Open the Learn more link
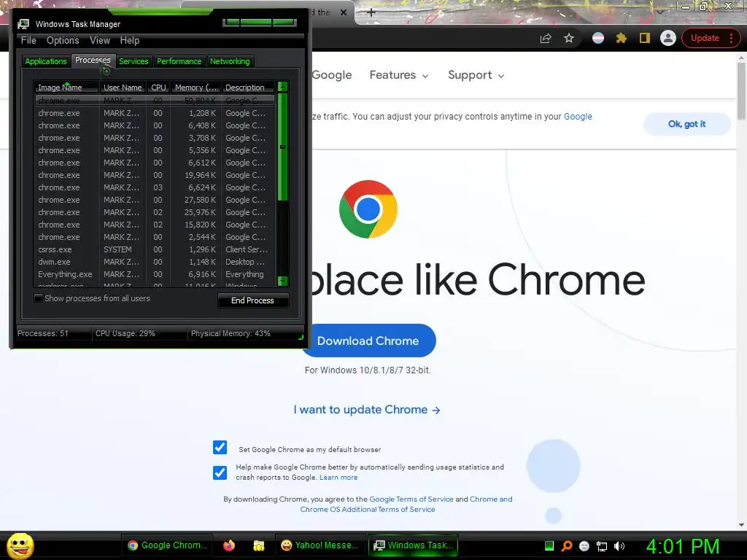747x560 pixels. click(338, 478)
